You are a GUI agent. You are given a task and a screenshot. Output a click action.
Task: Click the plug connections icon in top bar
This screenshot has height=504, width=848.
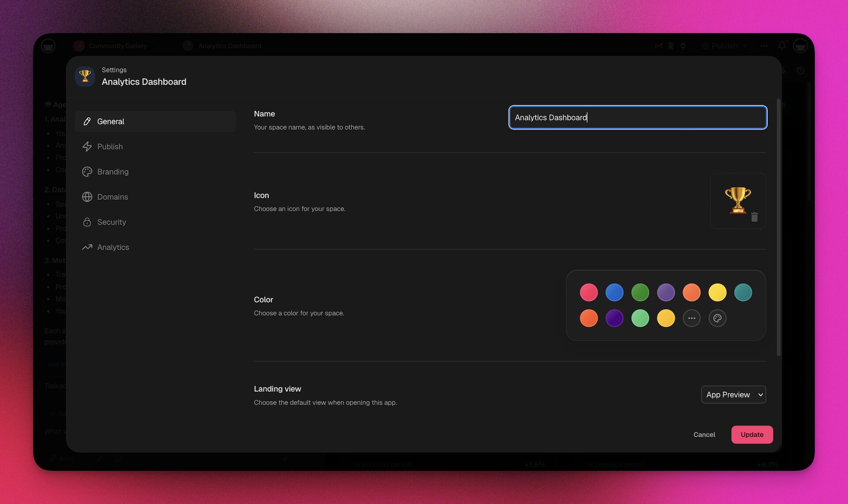[x=683, y=46]
